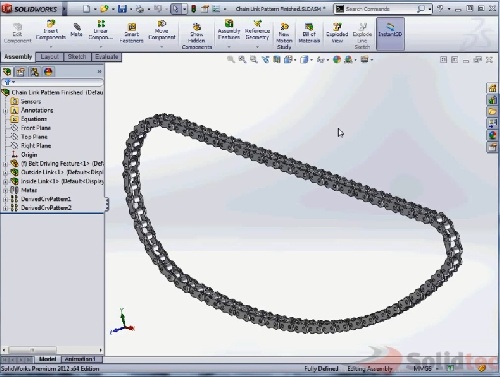500x377 pixels.
Task: Click the Zoom to Area icon
Action: point(242,59)
